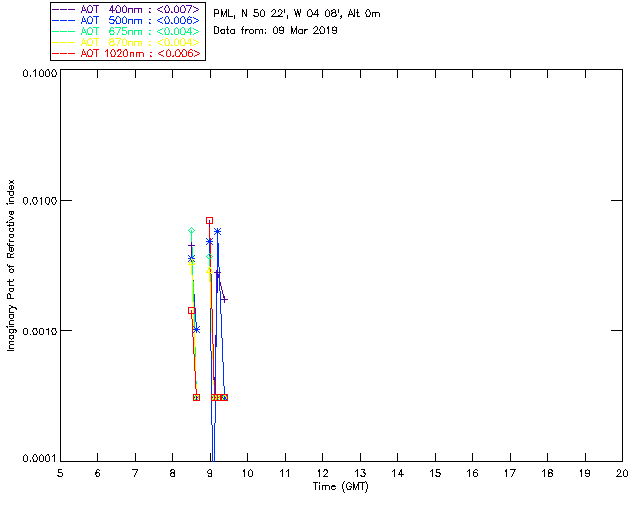Screen dimensions: 640x512
Task: Click the highest green diamond marker near 8.5
Action: [191, 231]
